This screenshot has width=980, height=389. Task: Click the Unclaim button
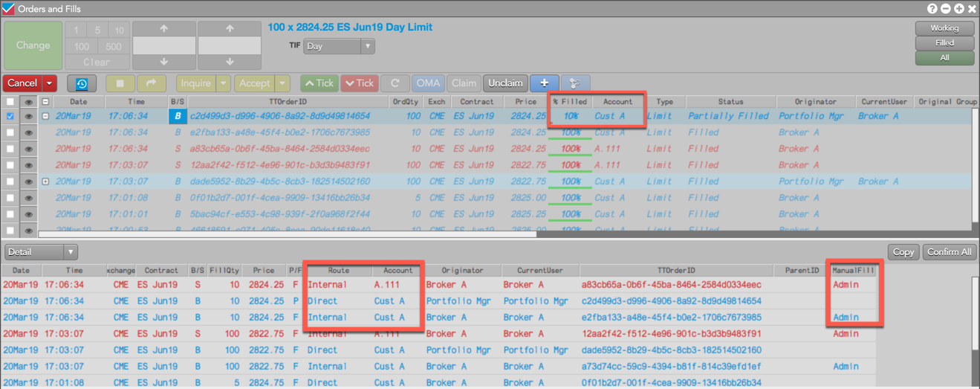pos(505,83)
